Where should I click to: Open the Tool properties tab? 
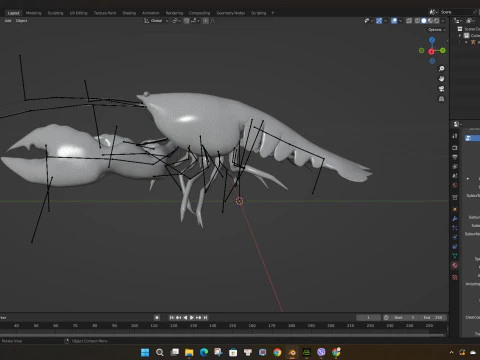455,136
